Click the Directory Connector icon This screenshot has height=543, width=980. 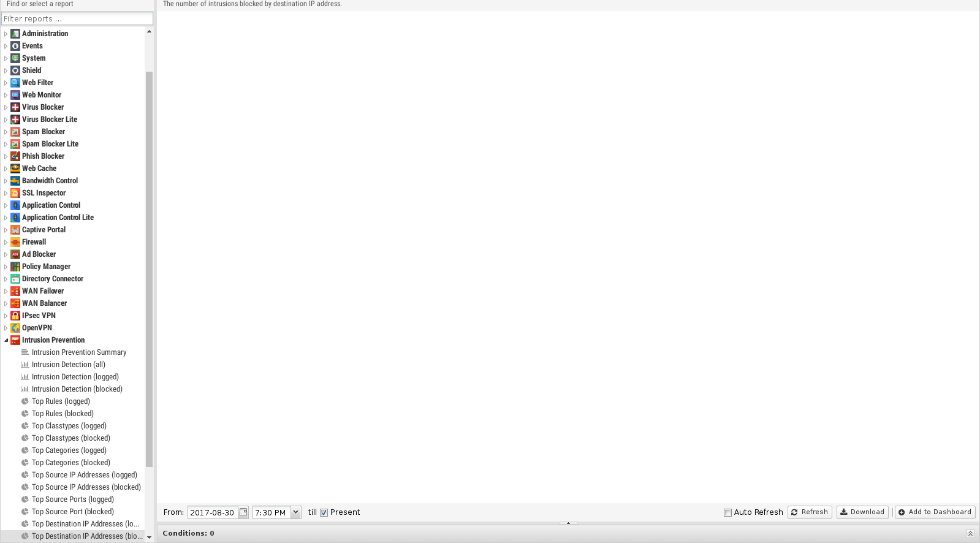coord(15,279)
